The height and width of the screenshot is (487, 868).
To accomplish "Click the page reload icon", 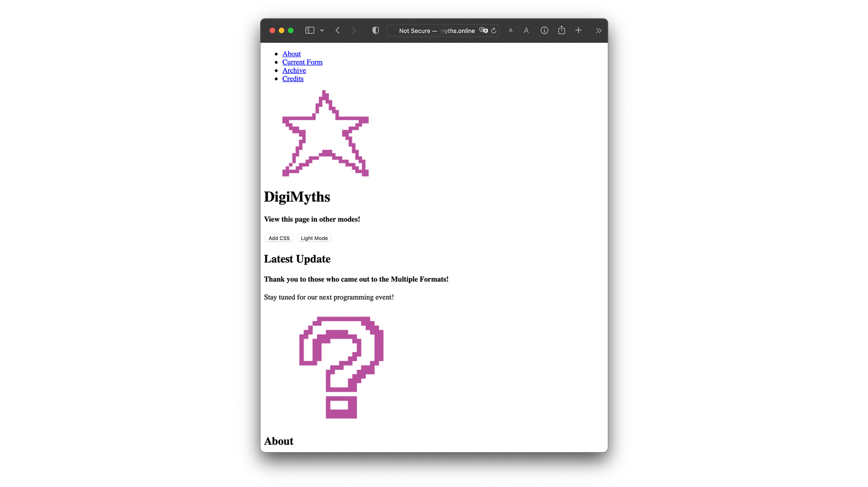I will pyautogui.click(x=493, y=30).
